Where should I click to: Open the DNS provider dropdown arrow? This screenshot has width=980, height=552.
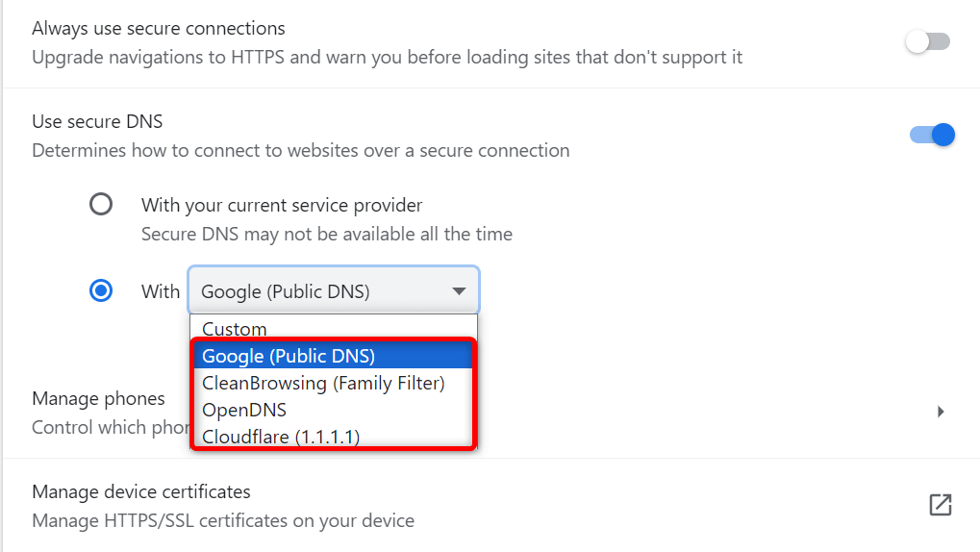(459, 291)
